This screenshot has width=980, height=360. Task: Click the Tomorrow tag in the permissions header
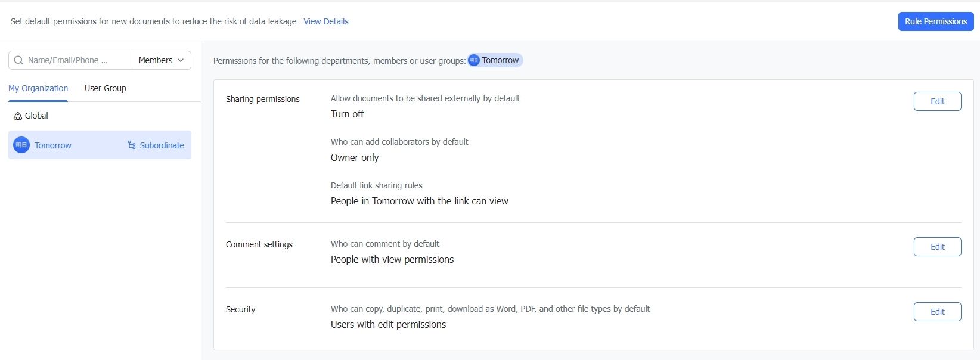click(x=495, y=60)
